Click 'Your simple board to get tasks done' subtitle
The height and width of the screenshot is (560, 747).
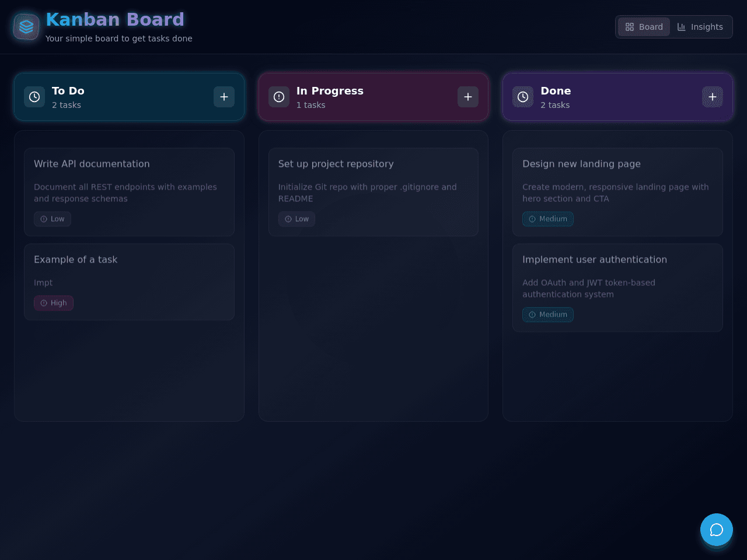(119, 38)
